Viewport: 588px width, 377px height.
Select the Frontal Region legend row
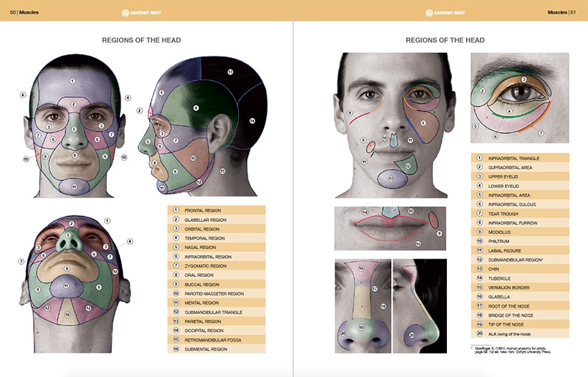[217, 210]
